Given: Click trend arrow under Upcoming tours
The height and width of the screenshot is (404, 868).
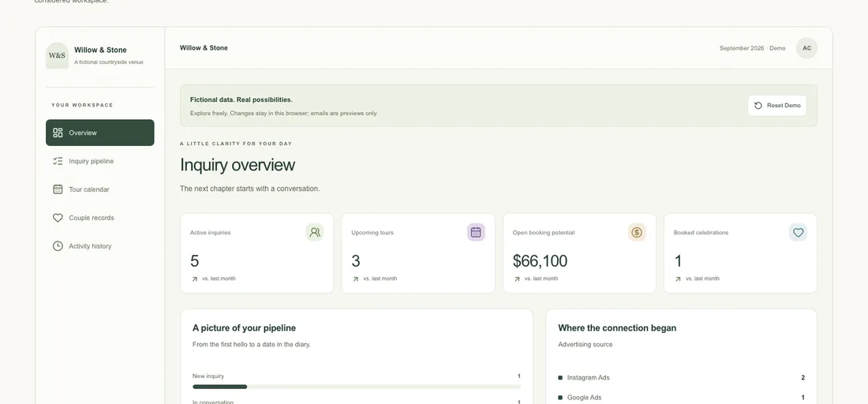Looking at the screenshot, I should pos(355,279).
